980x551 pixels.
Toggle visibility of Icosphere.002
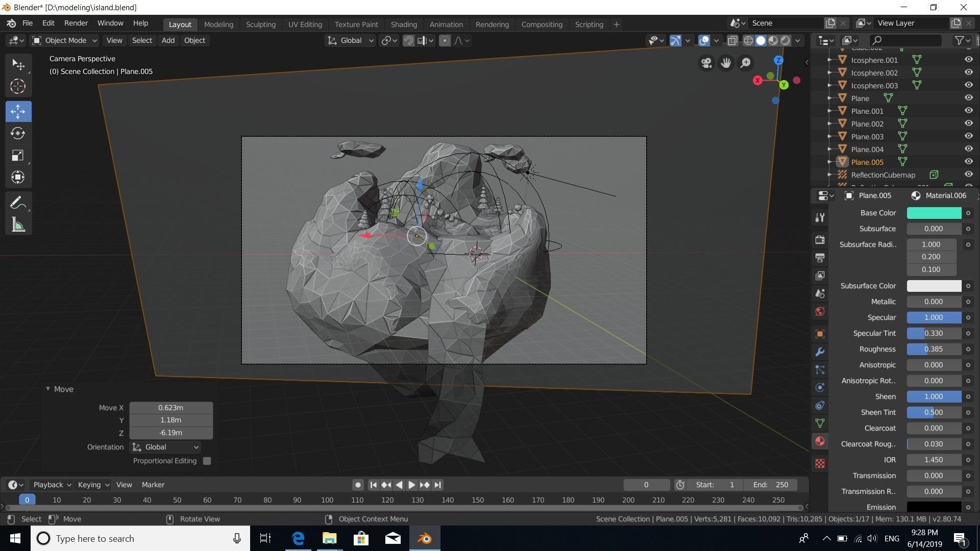(x=968, y=72)
